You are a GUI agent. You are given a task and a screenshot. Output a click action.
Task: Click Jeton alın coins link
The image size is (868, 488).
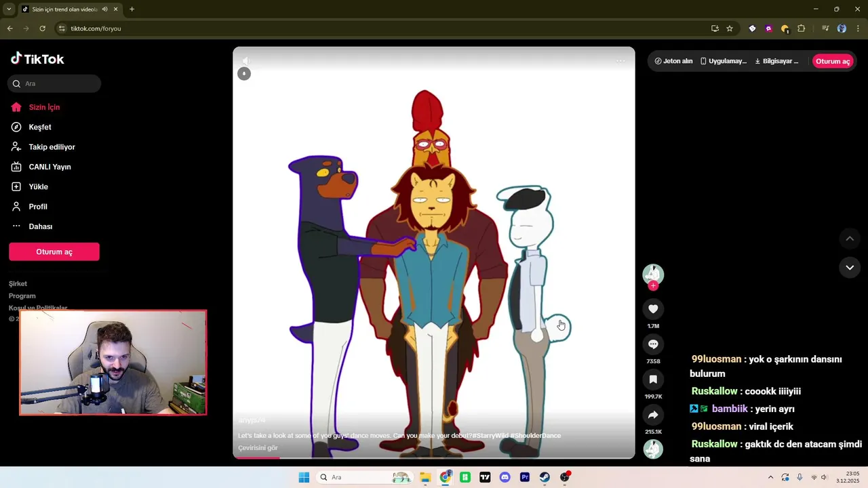click(673, 61)
